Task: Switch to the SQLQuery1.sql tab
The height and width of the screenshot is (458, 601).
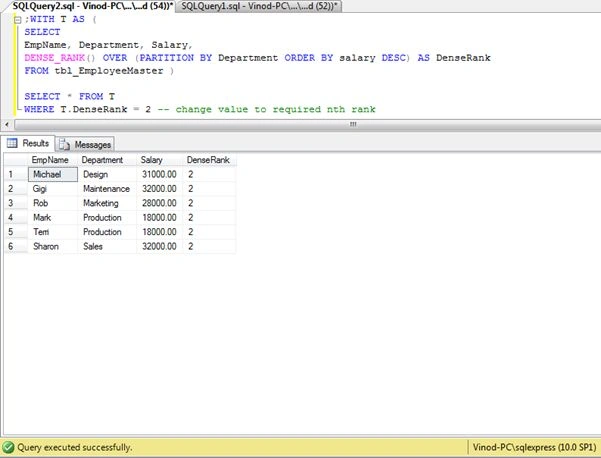Action: [x=259, y=6]
